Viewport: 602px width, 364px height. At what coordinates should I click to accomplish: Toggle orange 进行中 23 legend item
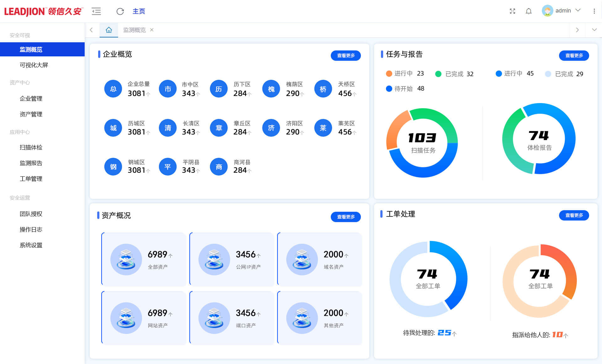point(405,73)
